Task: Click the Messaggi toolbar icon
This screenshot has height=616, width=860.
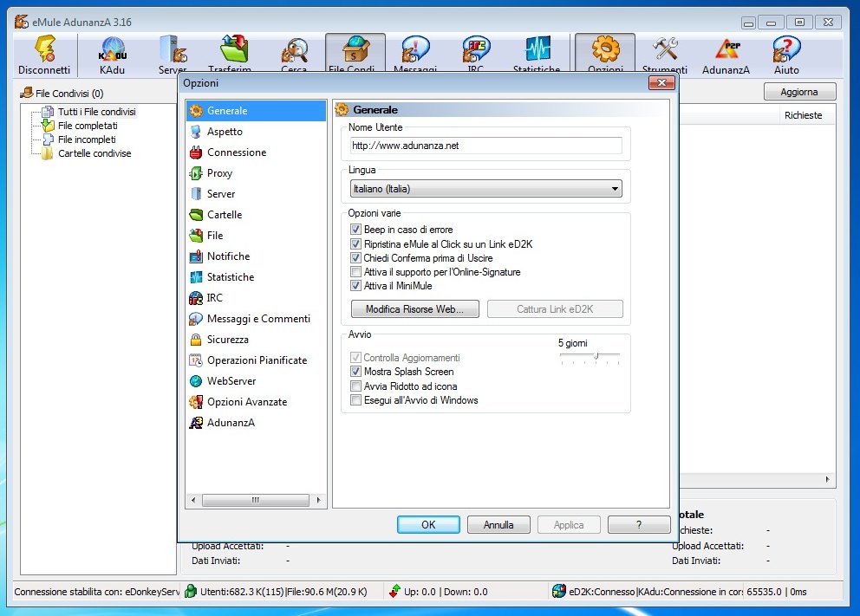Action: (x=415, y=55)
